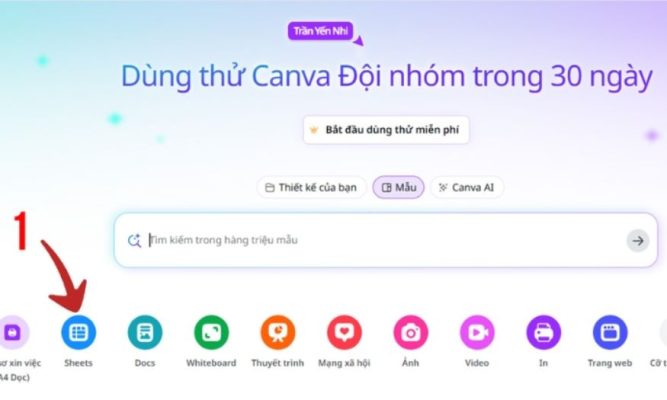This screenshot has height=400, width=667.
Task: Click the Sheets label text
Action: (x=78, y=363)
